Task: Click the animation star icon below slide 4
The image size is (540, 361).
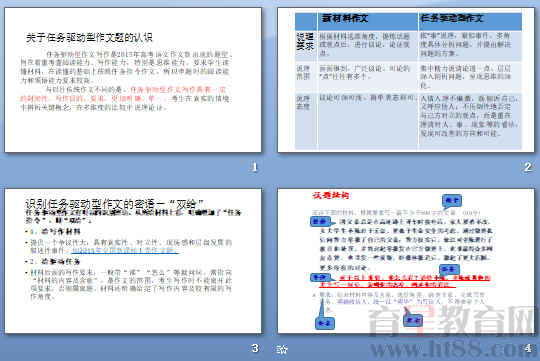Action: (x=282, y=350)
